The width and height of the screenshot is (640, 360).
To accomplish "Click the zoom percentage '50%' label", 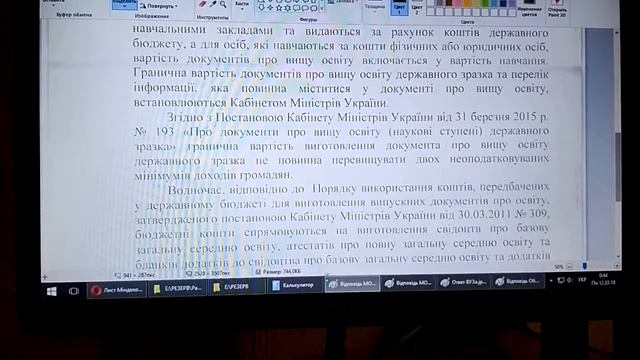I will click(x=559, y=267).
